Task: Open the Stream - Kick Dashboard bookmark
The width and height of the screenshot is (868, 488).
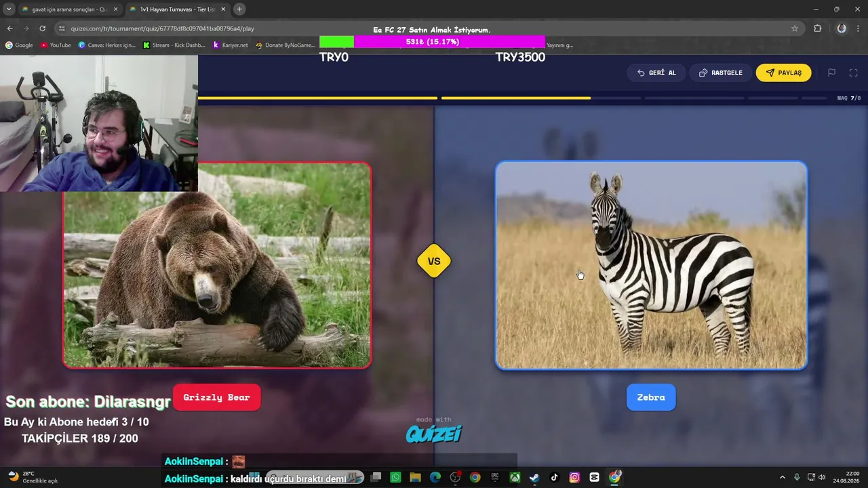Action: pos(174,45)
